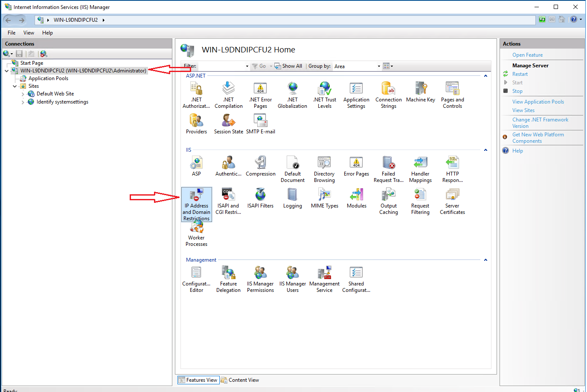Viewport: 587px width, 392px height.
Task: Open Shared Configuration feature
Action: (x=356, y=279)
